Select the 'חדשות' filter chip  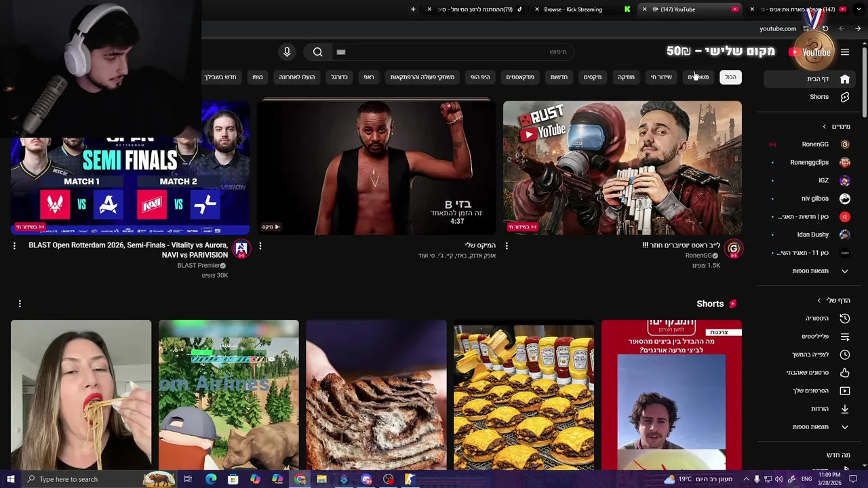559,77
